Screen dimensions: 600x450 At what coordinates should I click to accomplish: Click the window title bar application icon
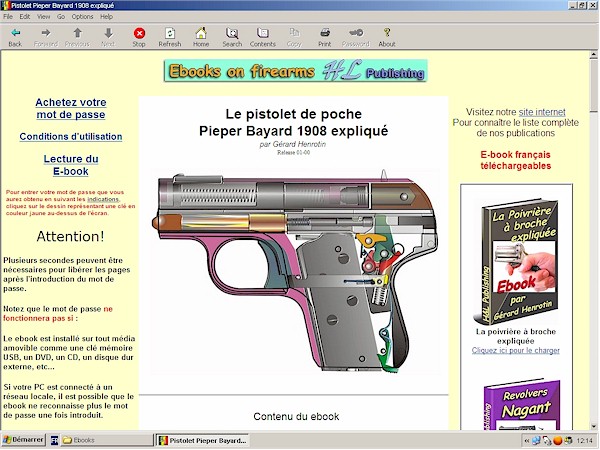5,5
